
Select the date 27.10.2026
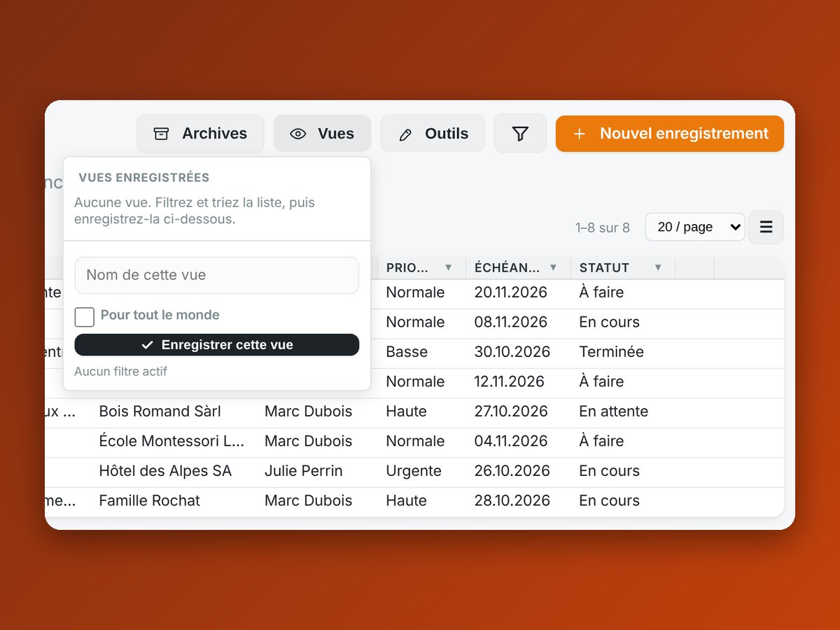pyautogui.click(x=510, y=411)
